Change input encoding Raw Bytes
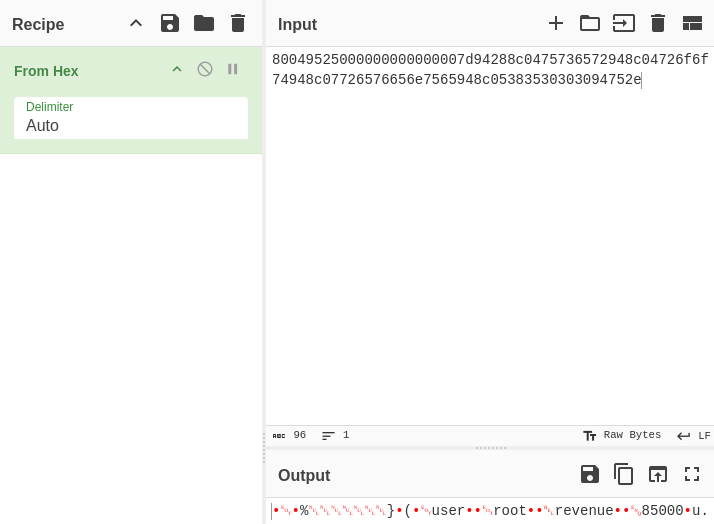 (622, 435)
